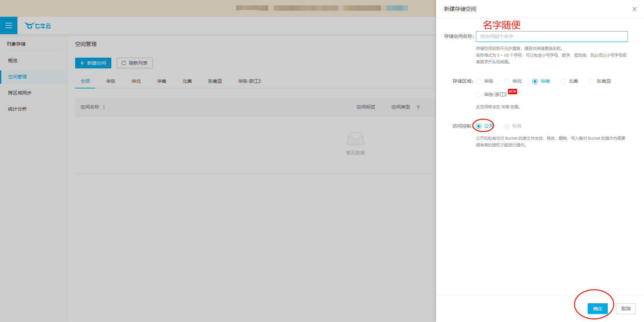This screenshot has width=644, height=322.
Task: Switch to the 东南亚 tab
Action: [215, 81]
